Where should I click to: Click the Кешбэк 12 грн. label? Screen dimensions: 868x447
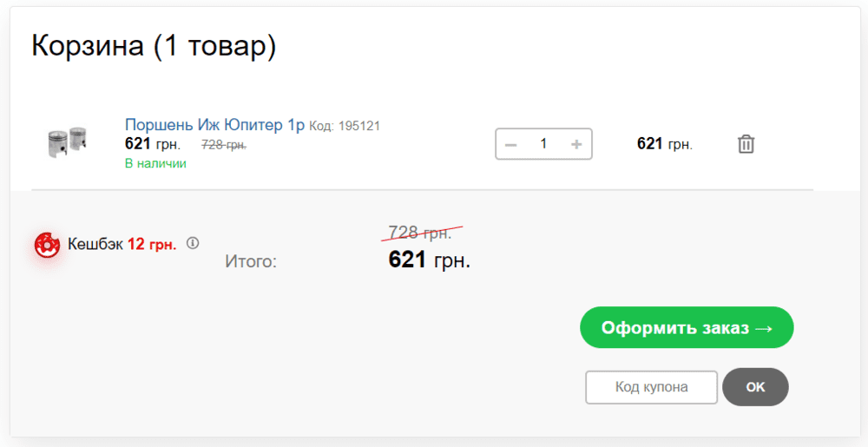pos(122,245)
